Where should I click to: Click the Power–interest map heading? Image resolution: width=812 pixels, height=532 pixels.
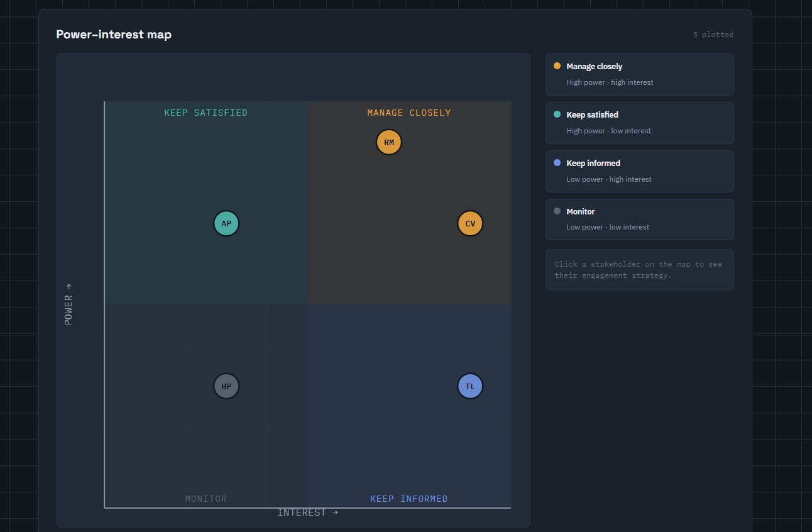point(114,35)
